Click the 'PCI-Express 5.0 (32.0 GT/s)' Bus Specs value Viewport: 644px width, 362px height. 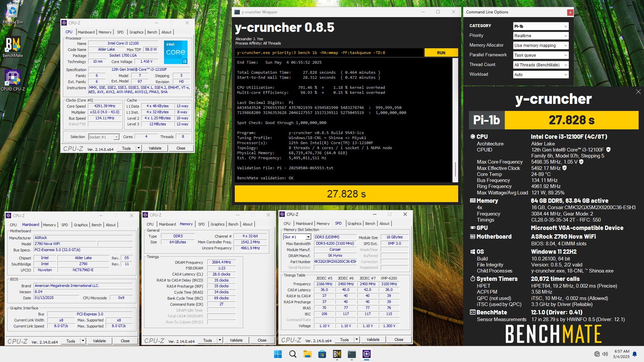click(83, 250)
